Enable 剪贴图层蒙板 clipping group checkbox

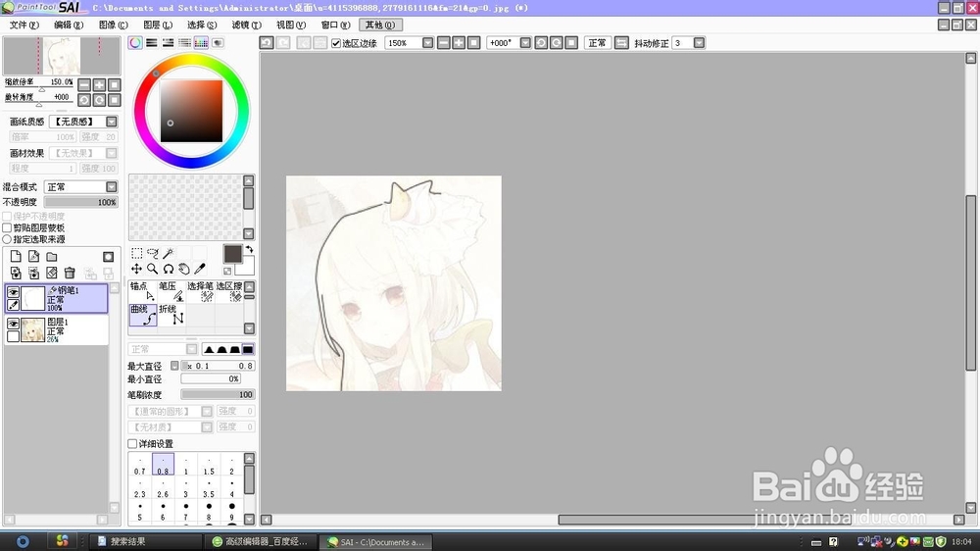(8, 227)
